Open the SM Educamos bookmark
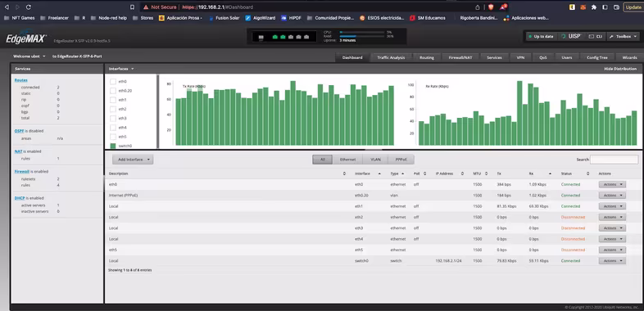The image size is (644, 311). coord(427,18)
